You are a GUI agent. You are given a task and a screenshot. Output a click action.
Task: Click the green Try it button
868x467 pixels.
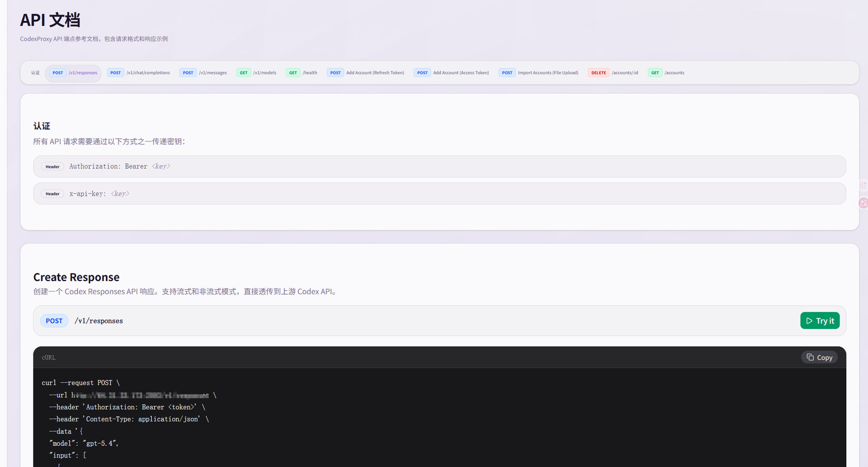click(820, 321)
